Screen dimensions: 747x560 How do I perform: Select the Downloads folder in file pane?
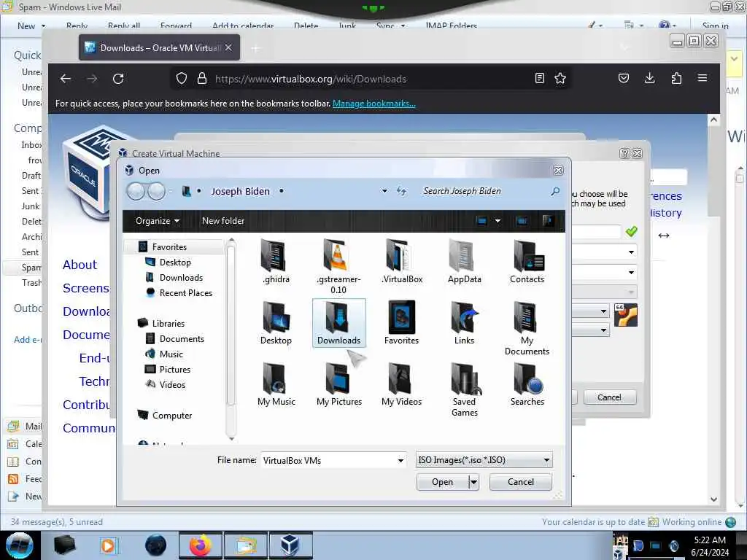338,323
